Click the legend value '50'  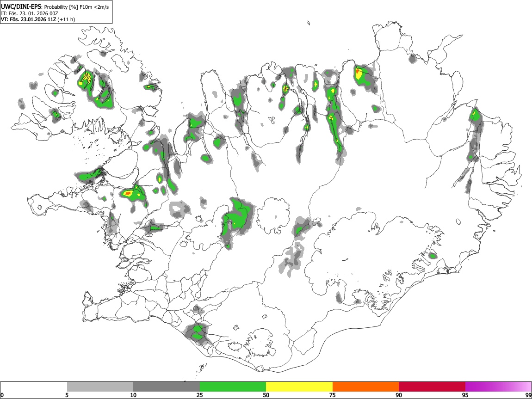click(x=266, y=395)
